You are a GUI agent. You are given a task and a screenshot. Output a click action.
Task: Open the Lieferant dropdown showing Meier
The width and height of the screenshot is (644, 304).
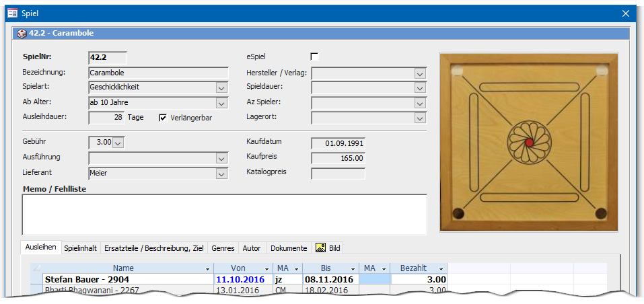221,174
